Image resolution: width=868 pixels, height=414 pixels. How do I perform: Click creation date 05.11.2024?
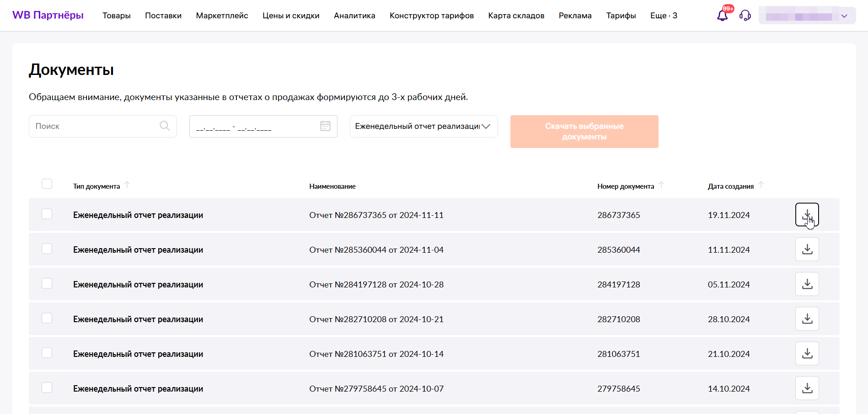click(729, 284)
